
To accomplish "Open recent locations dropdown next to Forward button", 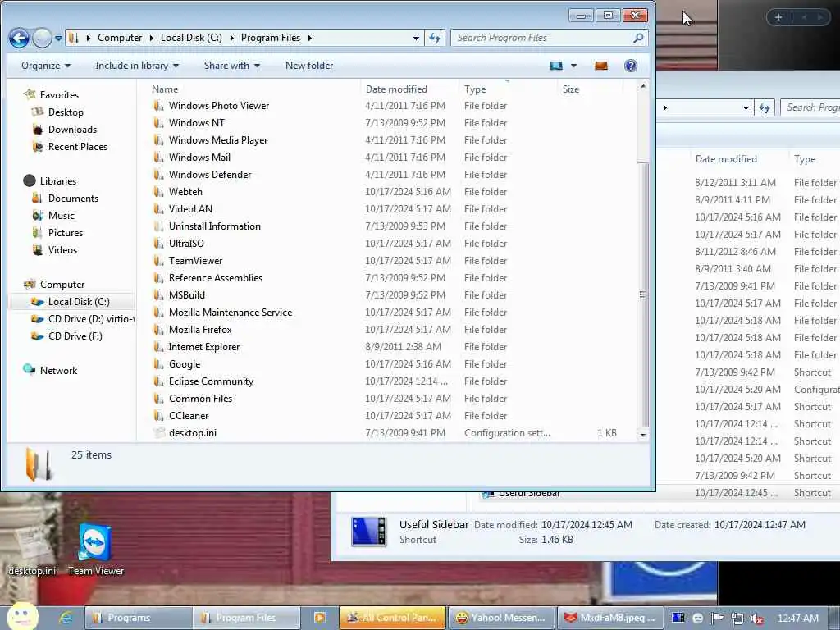I will 58,39.
